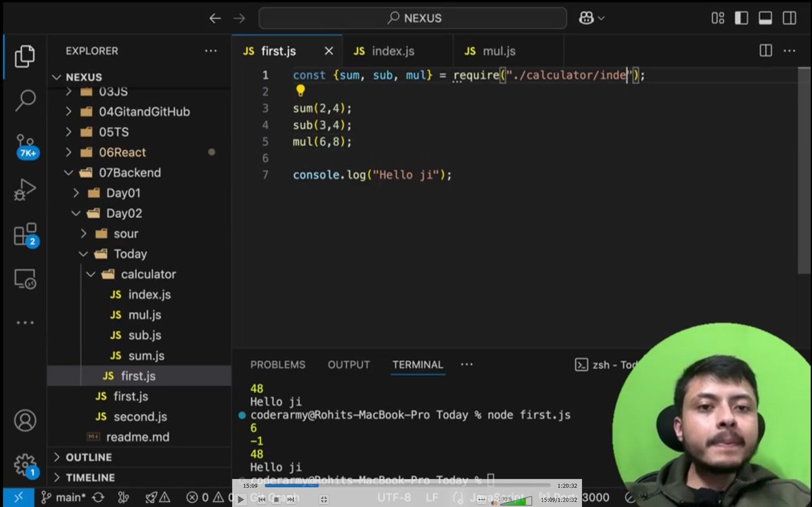
Task: Select the TERMINAL panel tab
Action: click(418, 364)
